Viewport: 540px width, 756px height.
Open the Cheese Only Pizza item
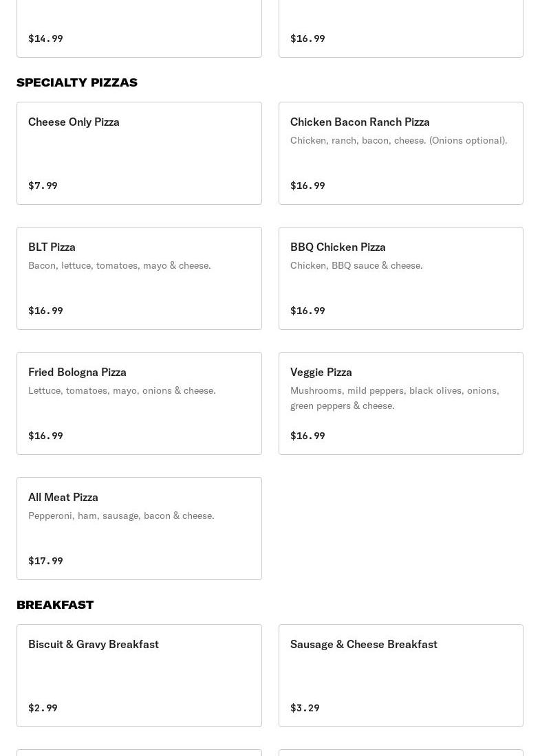(x=139, y=153)
